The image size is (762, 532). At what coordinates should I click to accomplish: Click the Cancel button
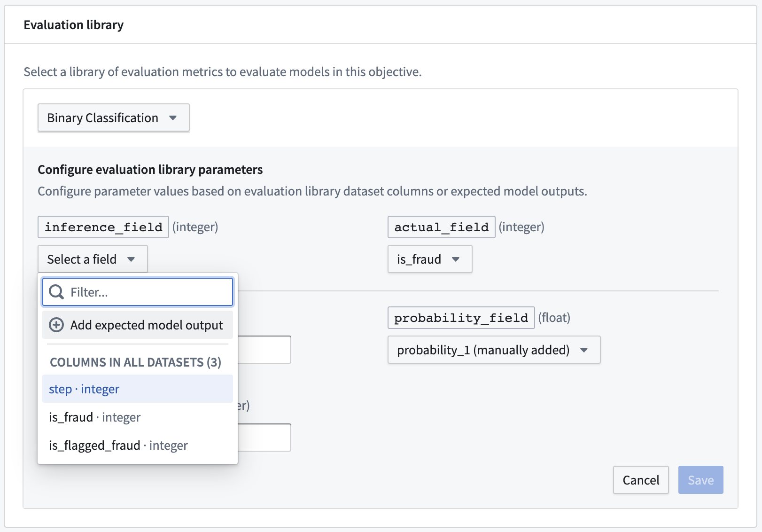point(641,480)
